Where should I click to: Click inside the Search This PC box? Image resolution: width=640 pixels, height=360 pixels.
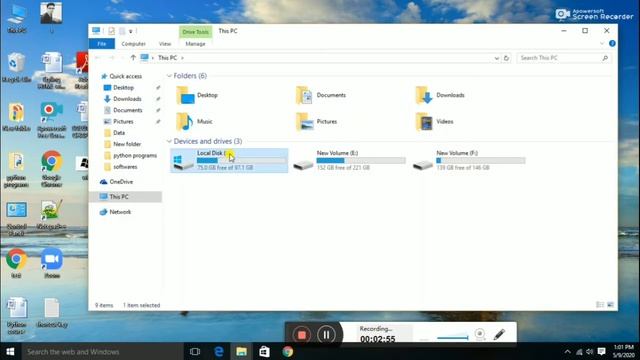click(564, 58)
